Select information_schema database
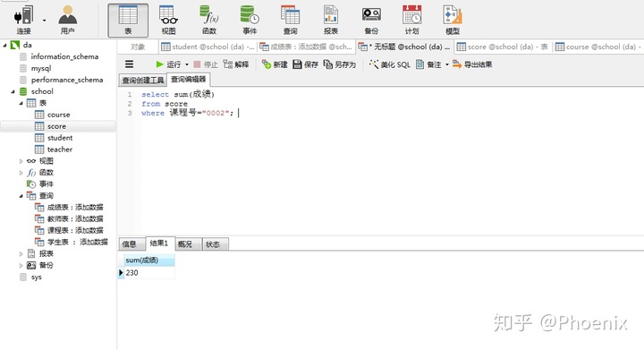The image size is (644, 350). tap(64, 56)
